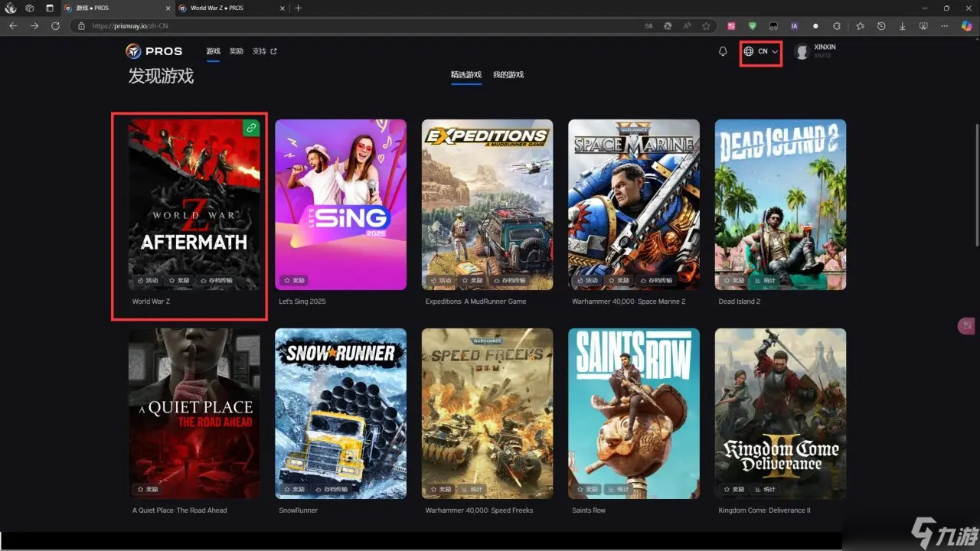This screenshot has height=551, width=980.
Task: Click the pink translate extension icon
Action: point(731,26)
